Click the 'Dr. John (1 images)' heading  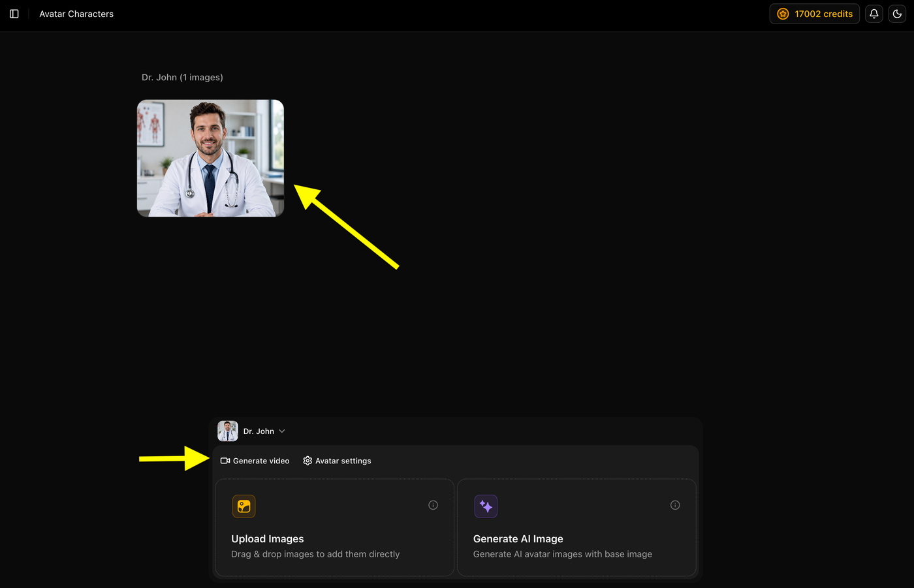(x=182, y=77)
